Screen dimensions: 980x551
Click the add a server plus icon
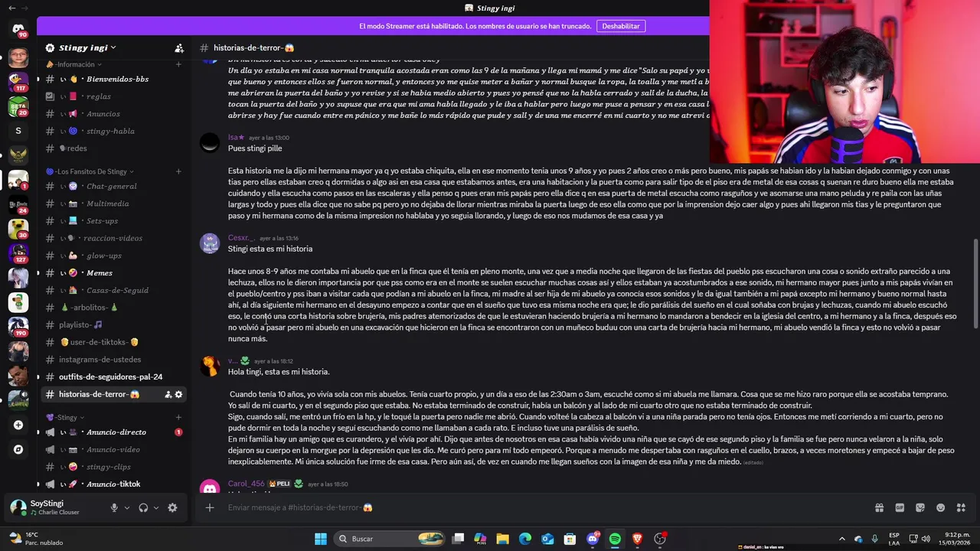point(18,425)
